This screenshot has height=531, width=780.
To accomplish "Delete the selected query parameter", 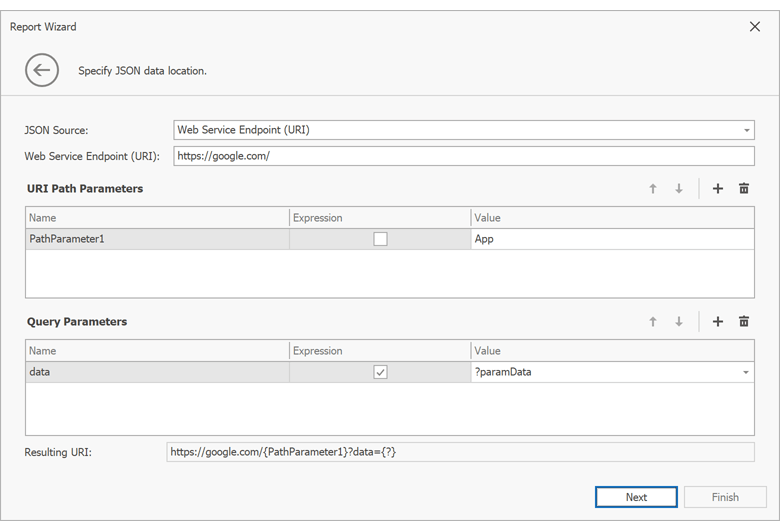I will (744, 322).
